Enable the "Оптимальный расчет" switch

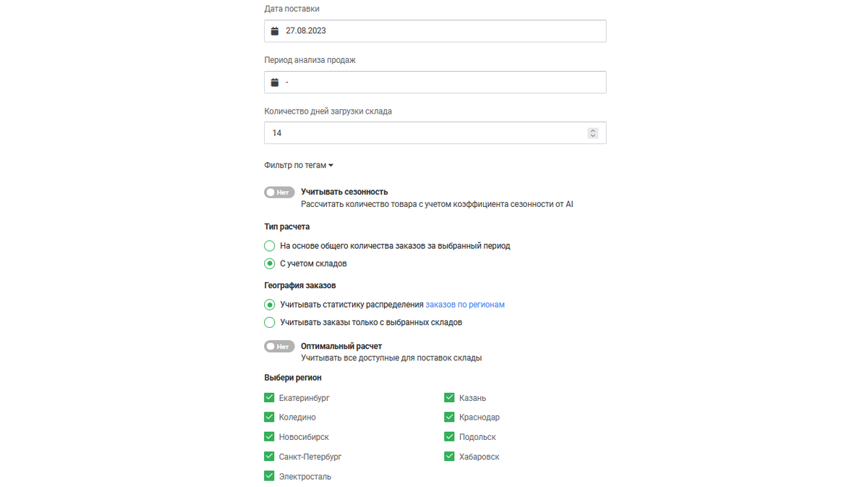(279, 347)
